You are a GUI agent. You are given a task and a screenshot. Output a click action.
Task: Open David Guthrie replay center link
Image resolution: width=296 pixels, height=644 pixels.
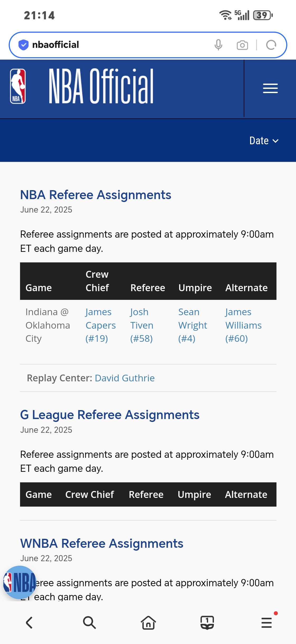click(125, 378)
